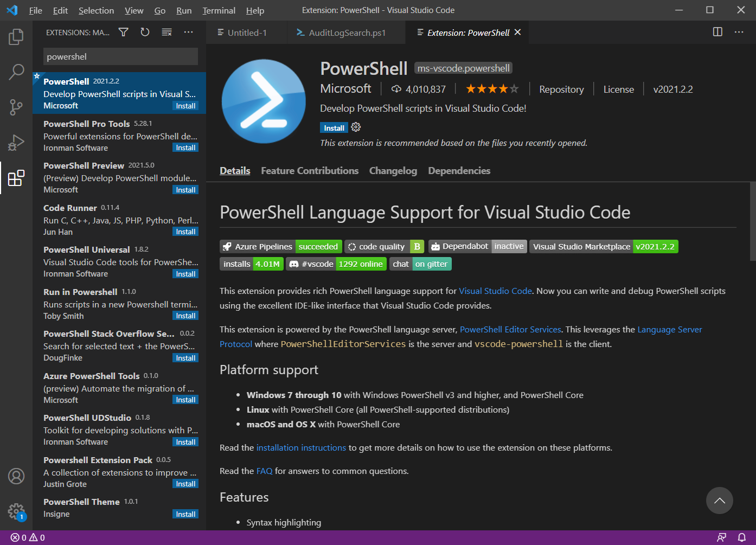Open the Manage gear in activity bar

pos(16,511)
